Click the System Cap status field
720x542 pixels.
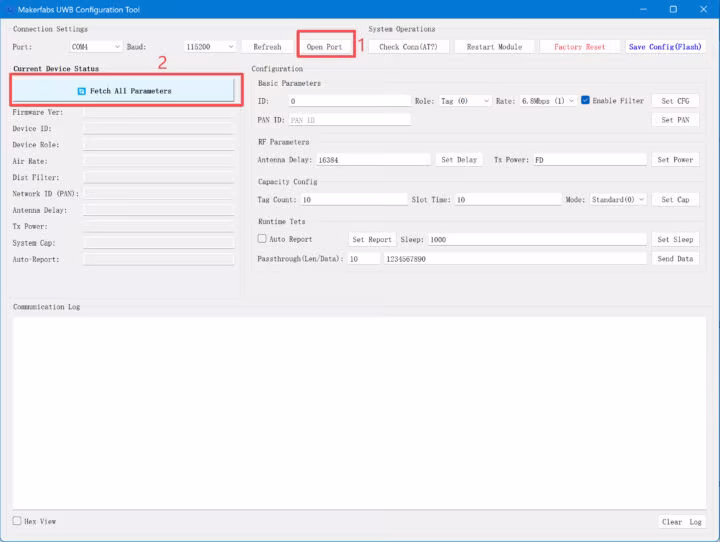coord(158,243)
